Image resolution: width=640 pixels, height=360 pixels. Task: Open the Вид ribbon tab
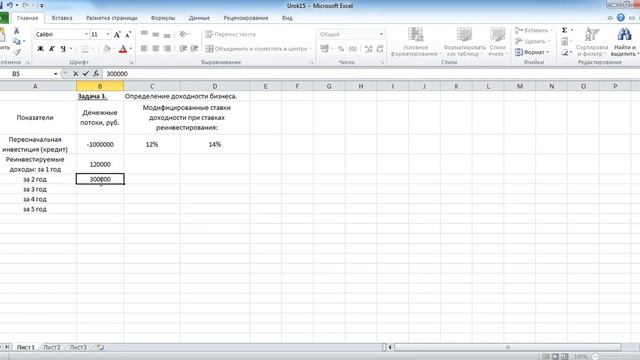pyautogui.click(x=287, y=18)
